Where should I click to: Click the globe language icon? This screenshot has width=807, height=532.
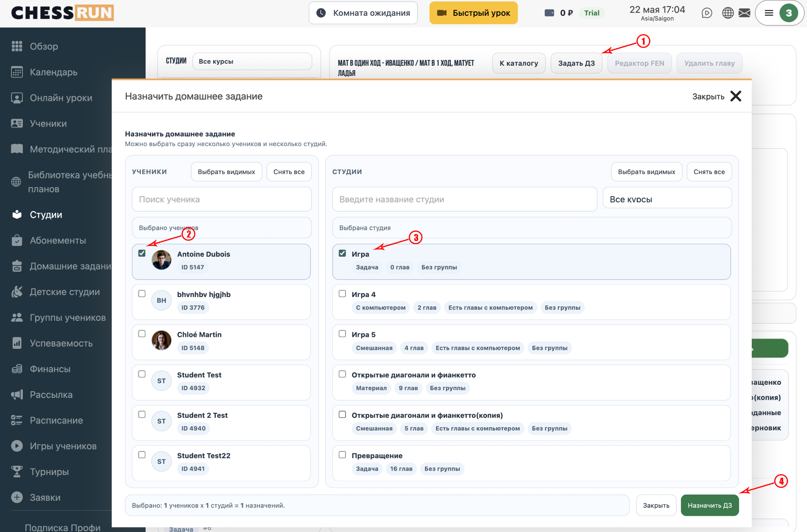tap(728, 13)
